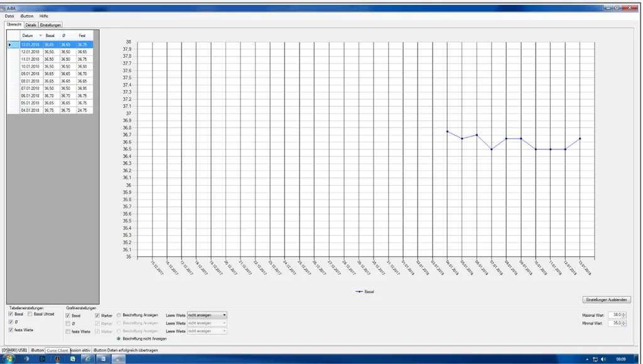The height and width of the screenshot is (364, 643).
Task: Switch to the Details tab
Action: pyautogui.click(x=31, y=25)
